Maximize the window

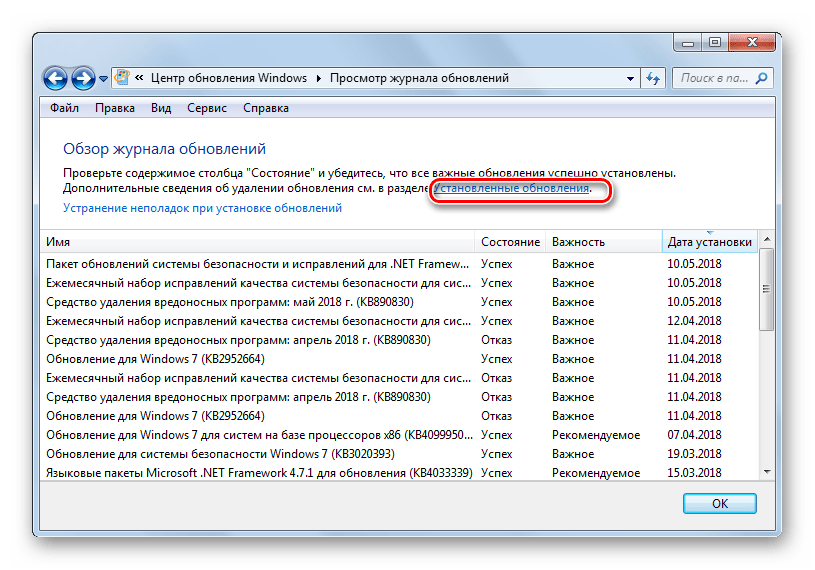pyautogui.click(x=715, y=43)
